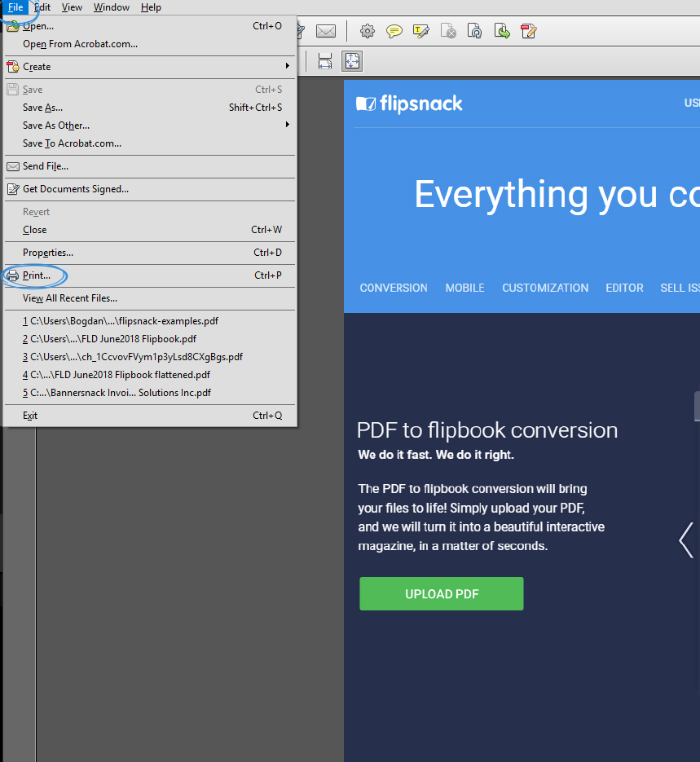Click the left arrow chevron in document
This screenshot has height=762, width=700.
click(x=686, y=540)
